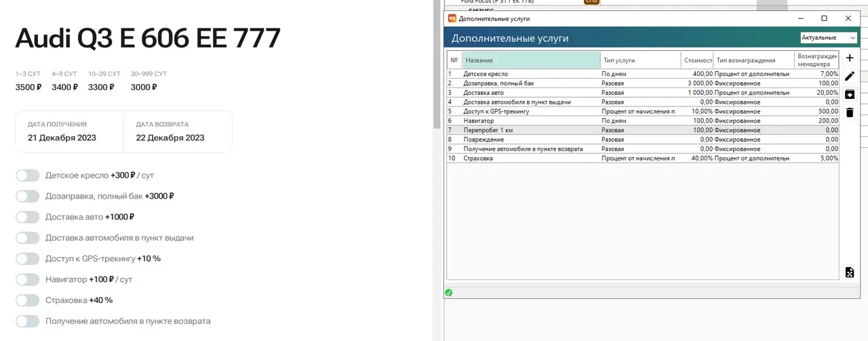Click the delete trash icon
Screen dimensions: 868x341
[850, 113]
